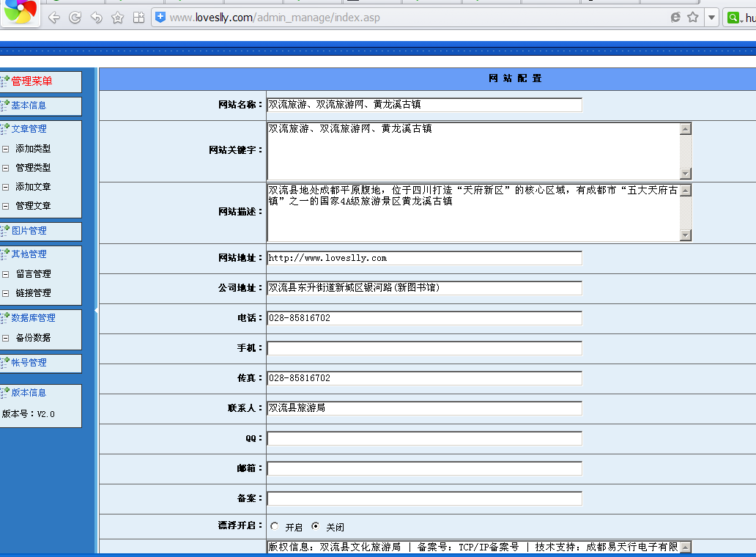
Task: Click the empty 邮箱 input field
Action: [425, 468]
